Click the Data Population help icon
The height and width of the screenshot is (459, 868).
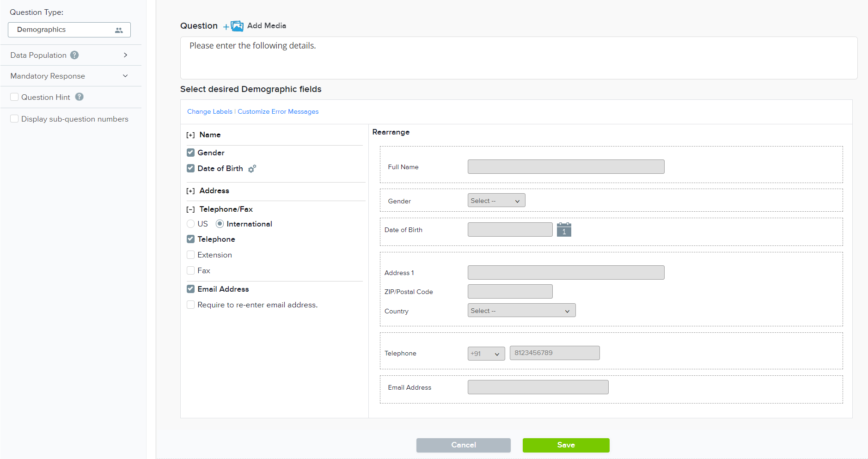pyautogui.click(x=74, y=55)
